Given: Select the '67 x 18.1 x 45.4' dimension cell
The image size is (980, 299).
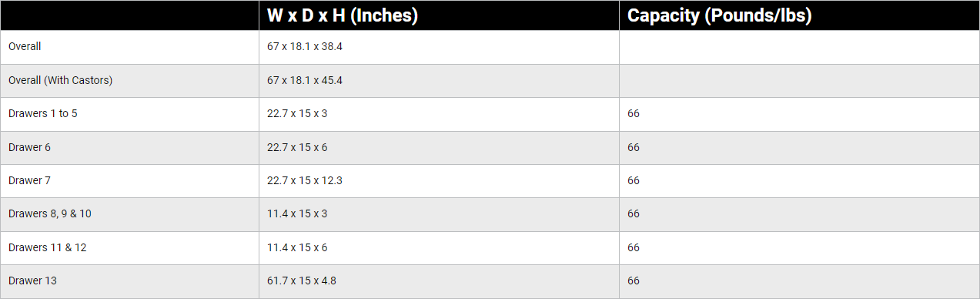Looking at the screenshot, I should 439,80.
